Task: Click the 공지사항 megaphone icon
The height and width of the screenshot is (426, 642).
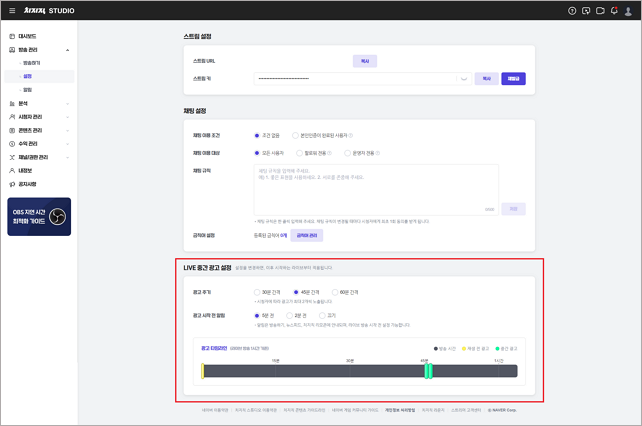Action: 11,184
